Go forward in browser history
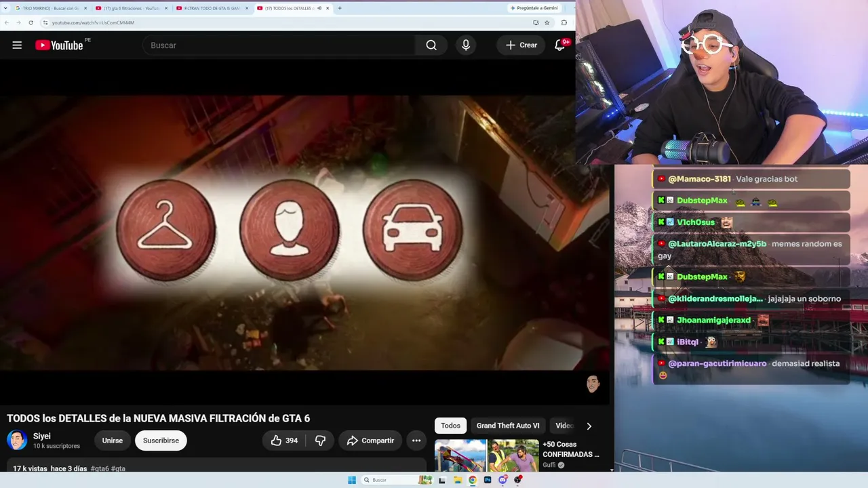The image size is (868, 488). tap(18, 22)
